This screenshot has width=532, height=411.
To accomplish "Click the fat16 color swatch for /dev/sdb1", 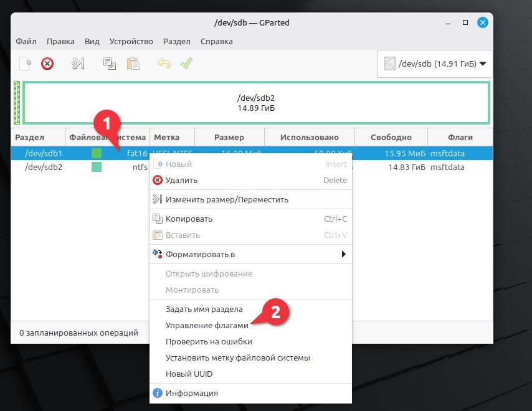I will click(x=97, y=153).
